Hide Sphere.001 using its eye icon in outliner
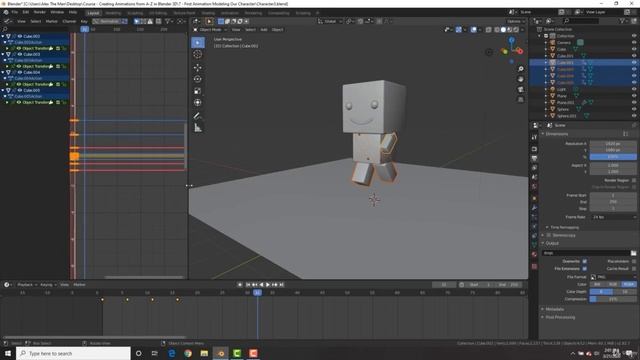Viewport: 640px width, 360px height. tap(634, 116)
